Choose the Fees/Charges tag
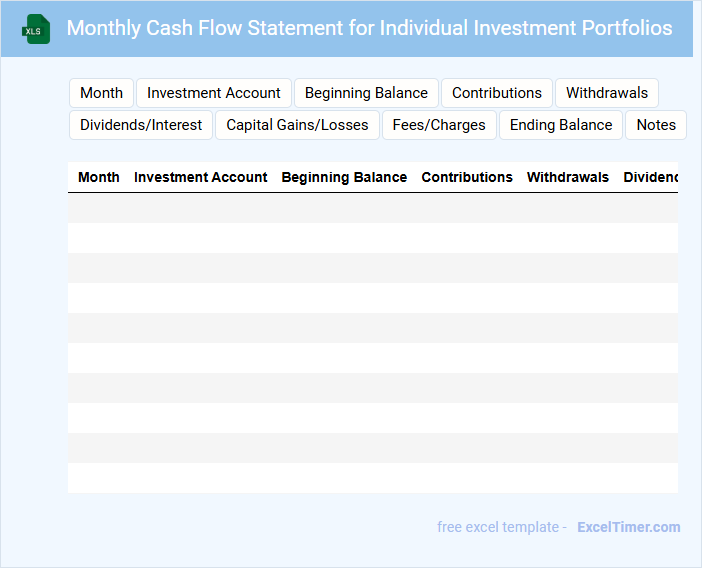Image resolution: width=702 pixels, height=568 pixels. (439, 125)
